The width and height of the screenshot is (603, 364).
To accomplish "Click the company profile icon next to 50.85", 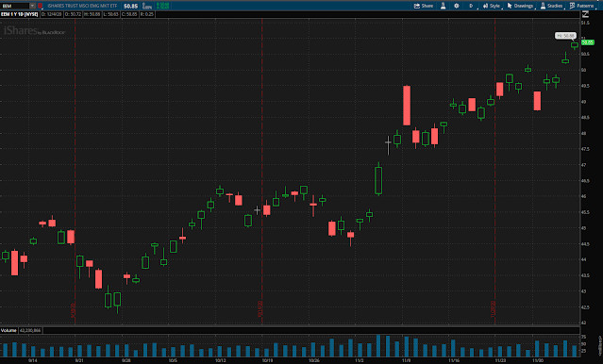I will [x=147, y=6].
